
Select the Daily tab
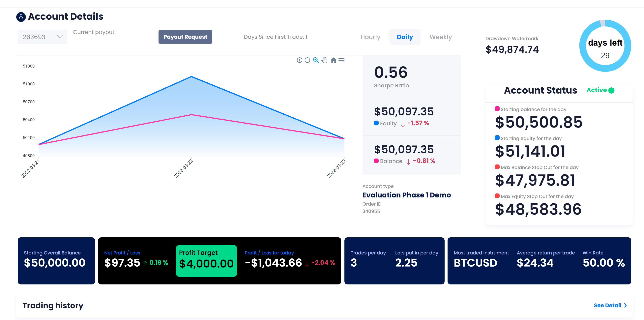[x=405, y=37]
